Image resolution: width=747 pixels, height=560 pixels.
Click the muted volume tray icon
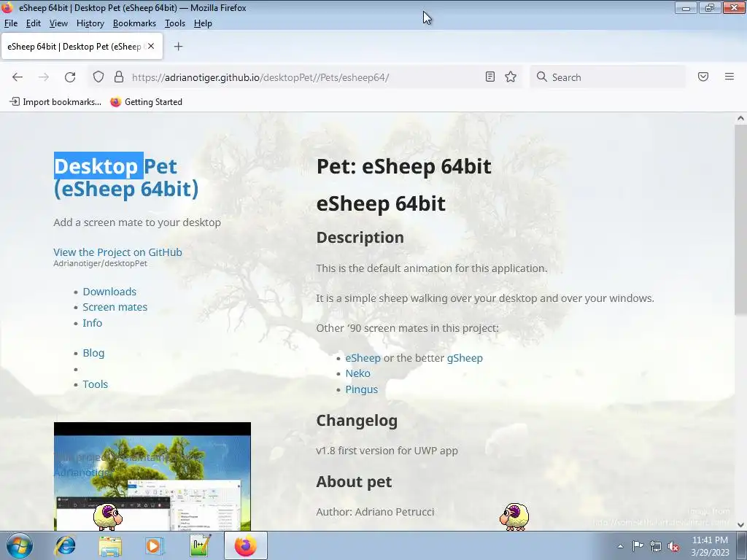[x=673, y=546]
